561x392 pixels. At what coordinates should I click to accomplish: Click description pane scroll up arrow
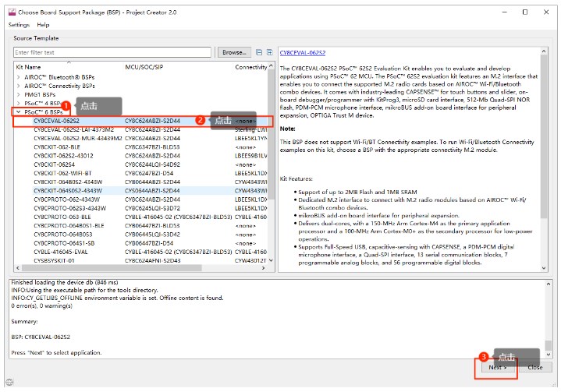coord(544,51)
